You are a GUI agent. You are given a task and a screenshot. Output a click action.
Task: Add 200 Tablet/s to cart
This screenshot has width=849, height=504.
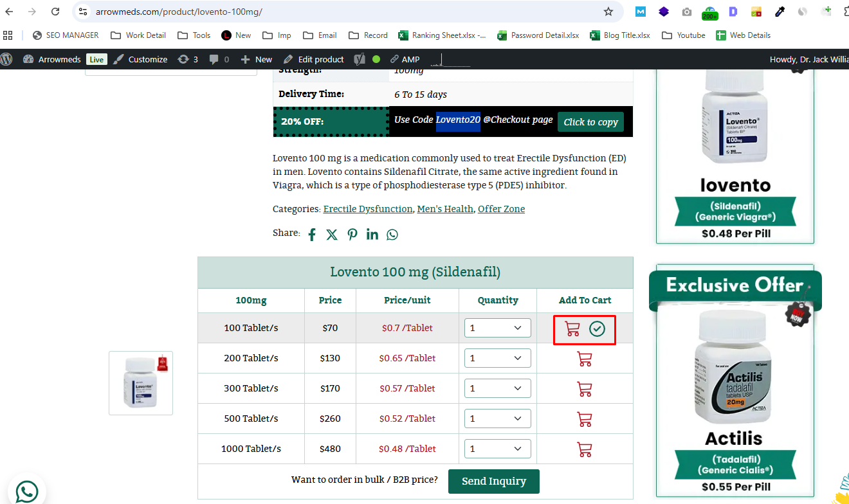(585, 359)
